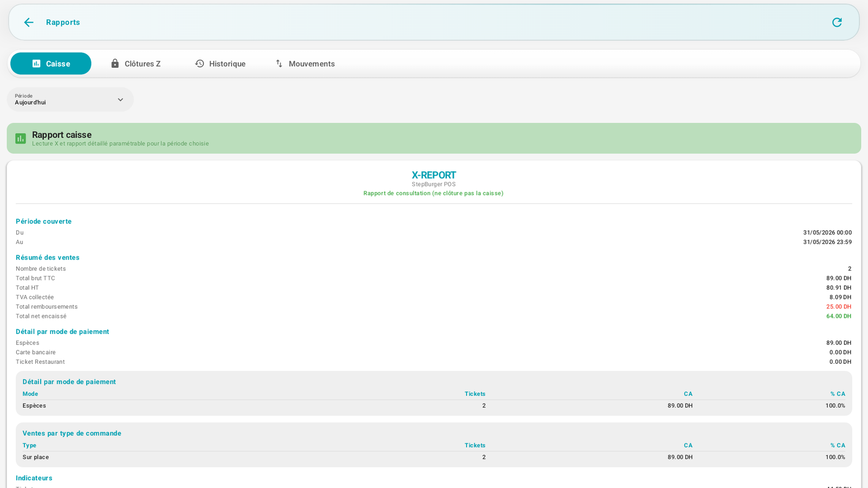Screen dimensions: 868x488
Task: Click the arrows icon beside Mouvements
Action: point(279,63)
